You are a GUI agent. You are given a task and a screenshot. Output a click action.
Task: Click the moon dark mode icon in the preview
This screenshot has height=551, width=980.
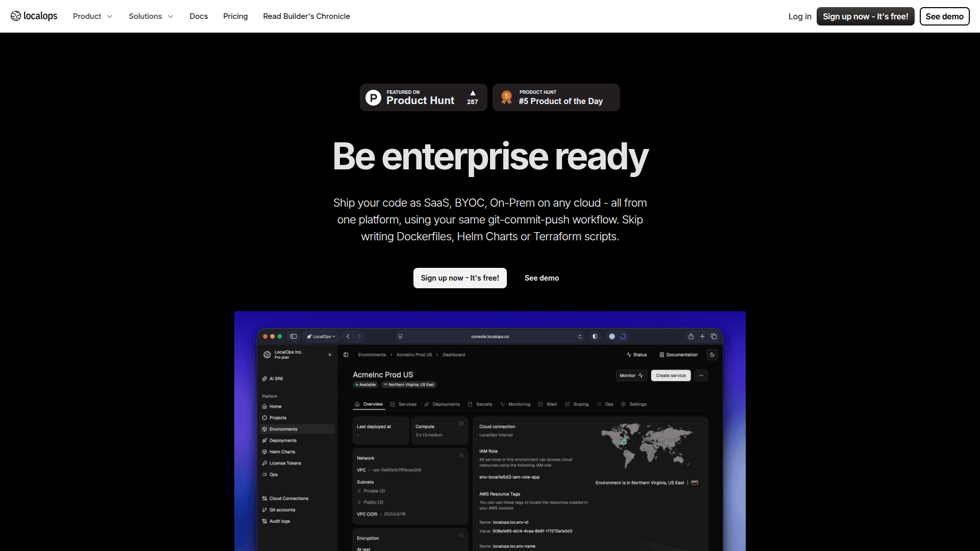(x=712, y=355)
